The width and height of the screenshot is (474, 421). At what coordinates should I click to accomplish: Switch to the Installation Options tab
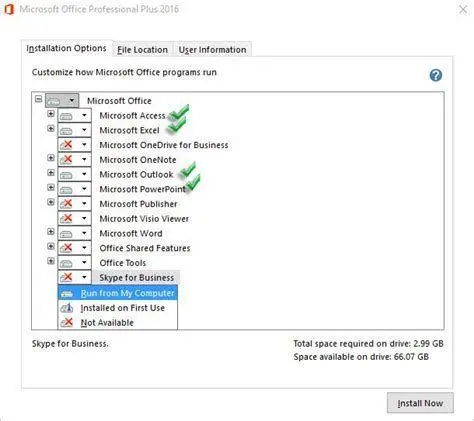point(67,49)
